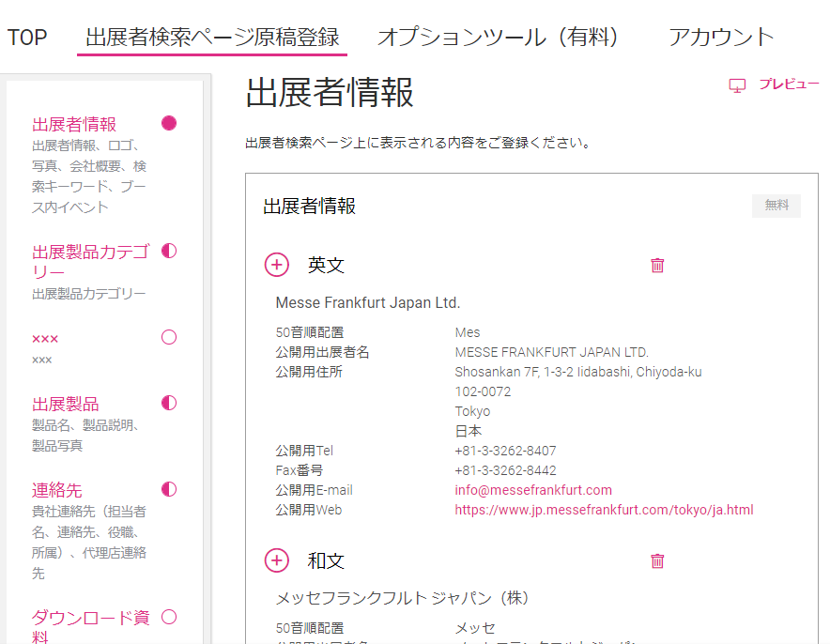Click the Messe Frankfurt Japan Ltd. name

[368, 302]
